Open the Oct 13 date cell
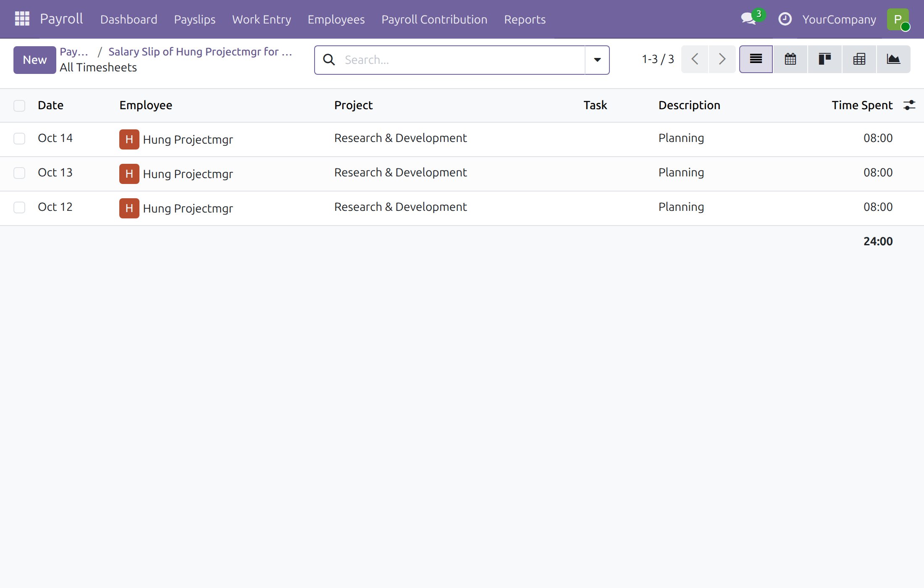This screenshot has height=588, width=924. 55,173
